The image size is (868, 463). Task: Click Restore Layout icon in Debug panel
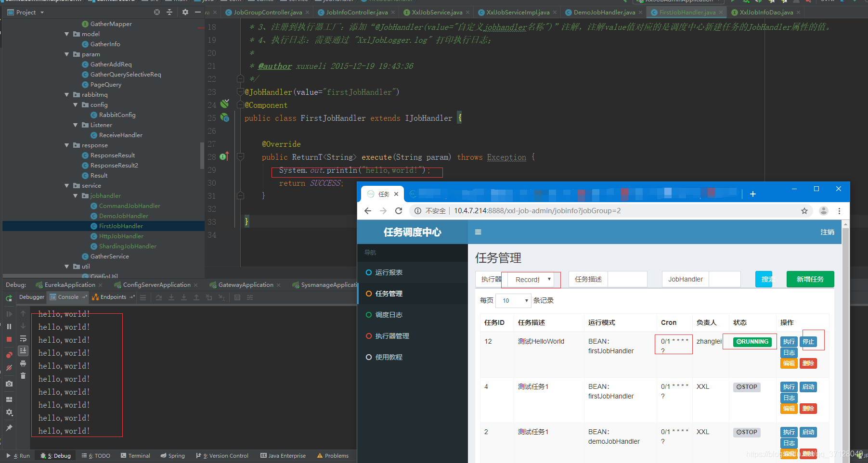(x=9, y=399)
